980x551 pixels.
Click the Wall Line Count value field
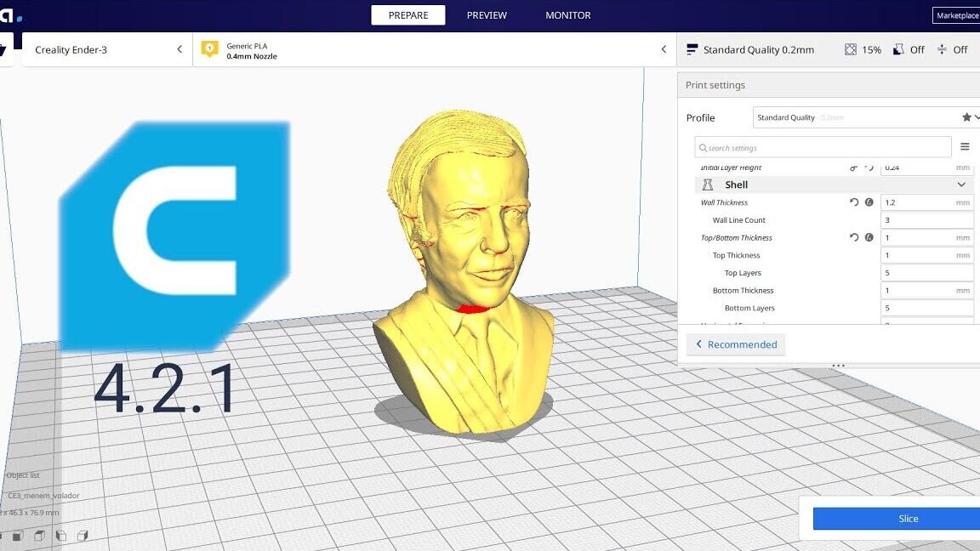click(927, 220)
